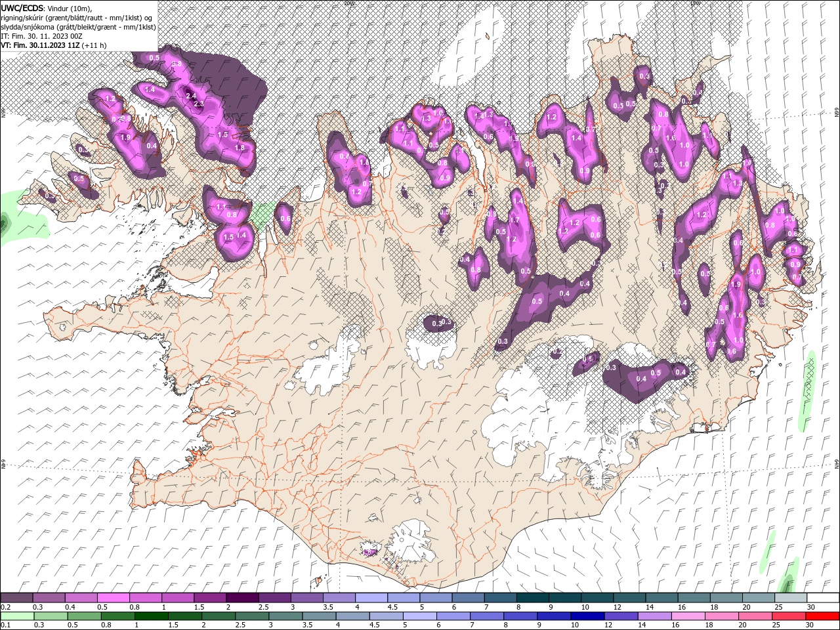Click the legend label 0.4 in upper scale
This screenshot has width=840, height=630.
[70, 607]
